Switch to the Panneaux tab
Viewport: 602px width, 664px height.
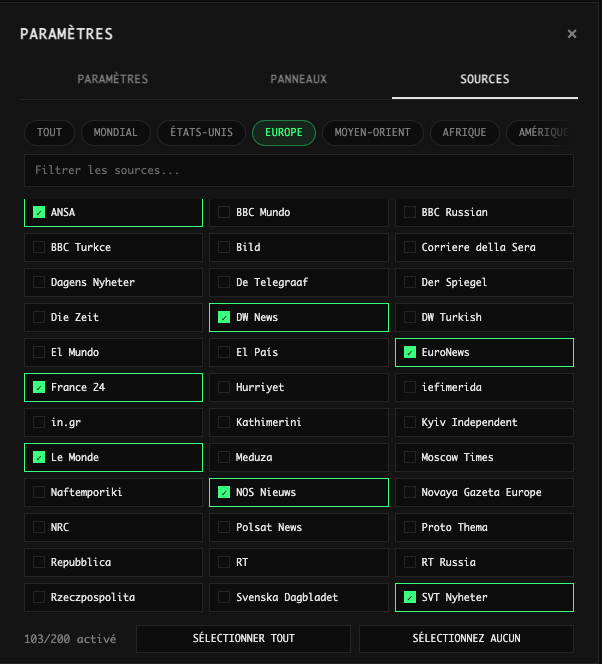[298, 79]
